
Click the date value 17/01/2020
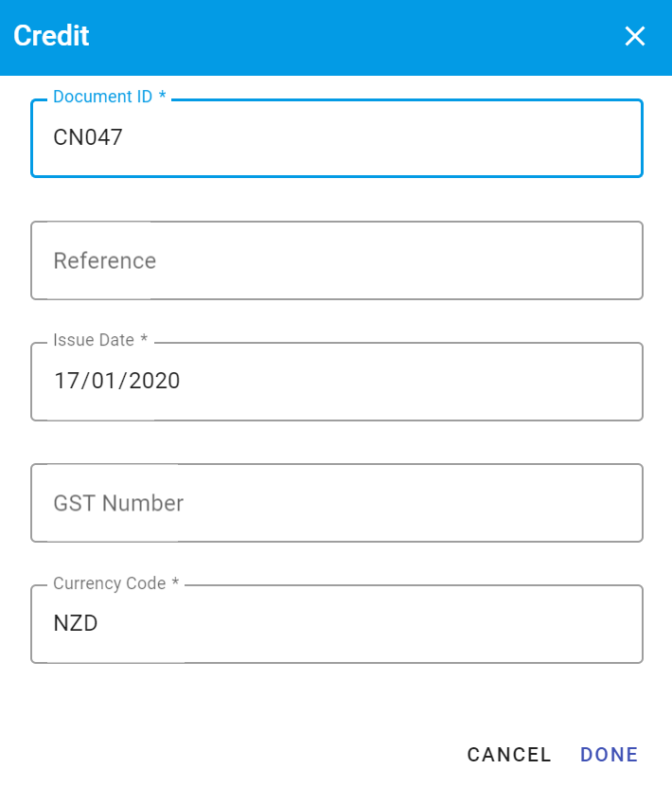pos(116,381)
